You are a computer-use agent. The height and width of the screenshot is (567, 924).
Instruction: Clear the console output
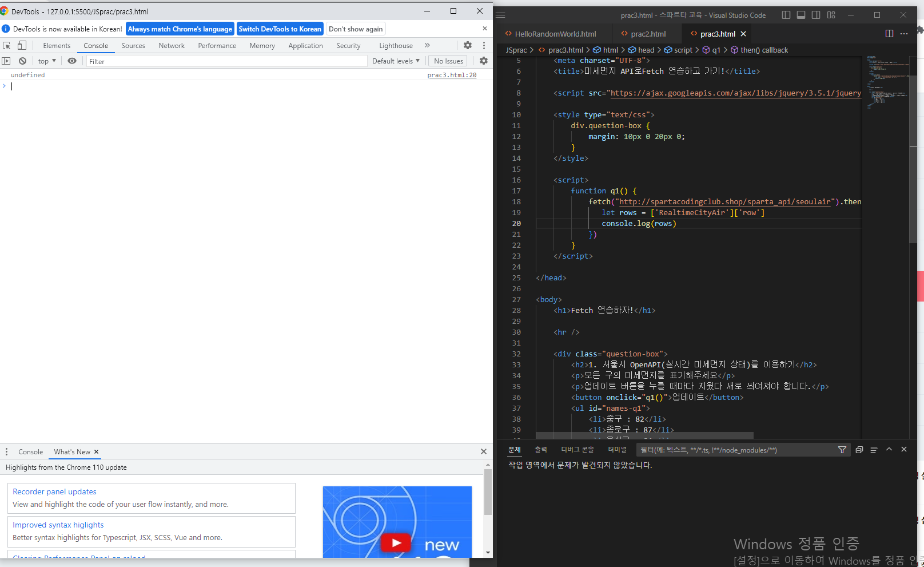click(x=22, y=61)
